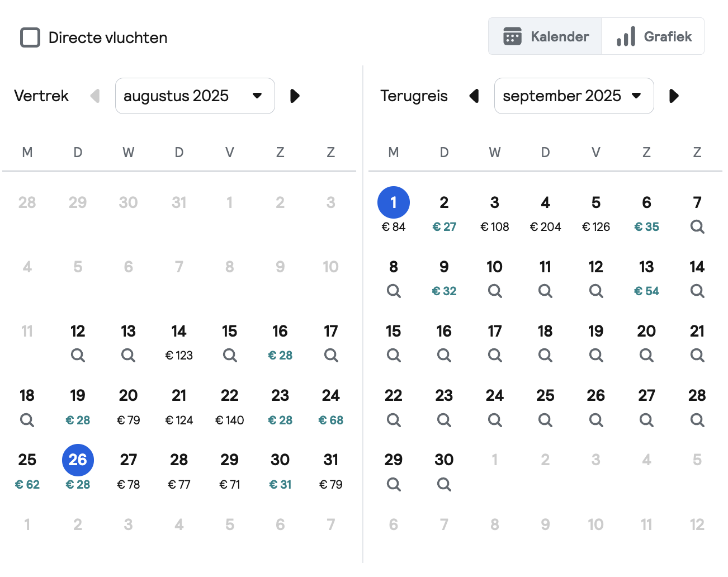This screenshot has width=728, height=577.
Task: Search prices for September 7 return
Action: (x=697, y=226)
